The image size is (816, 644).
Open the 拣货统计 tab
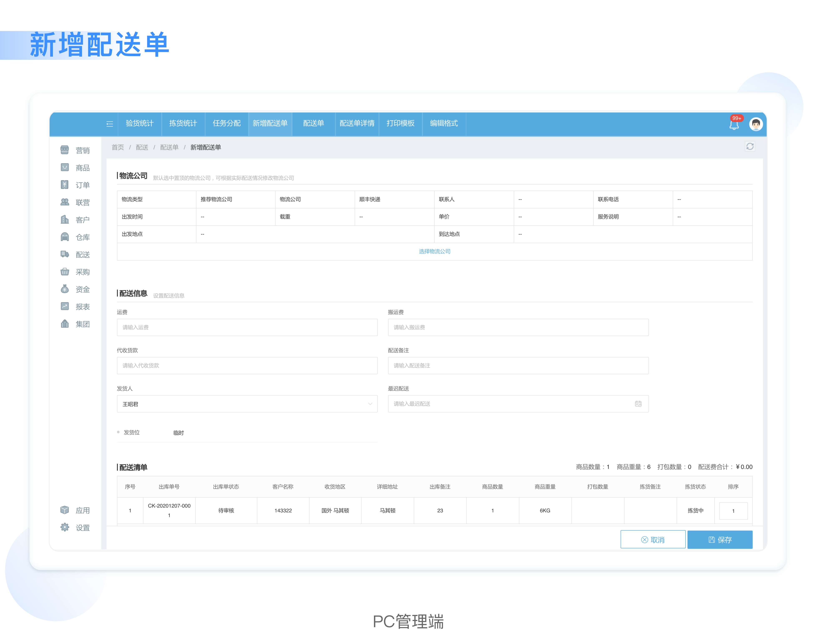[183, 123]
